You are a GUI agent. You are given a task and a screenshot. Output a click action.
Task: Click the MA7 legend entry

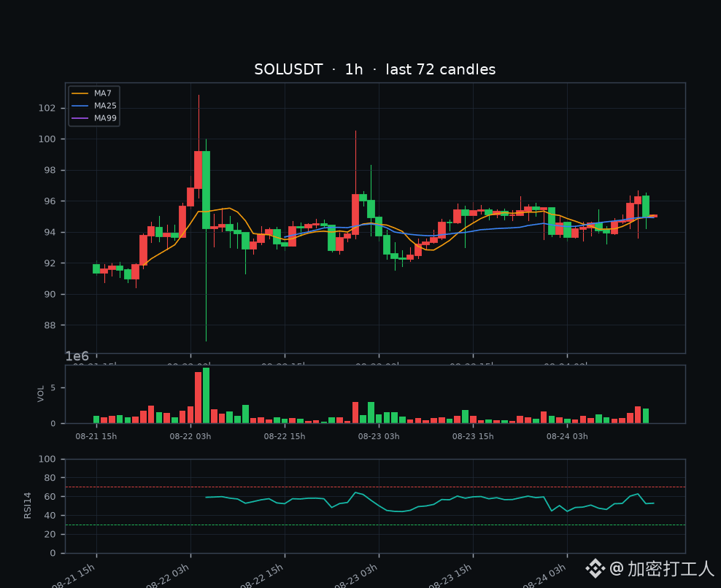pos(91,93)
